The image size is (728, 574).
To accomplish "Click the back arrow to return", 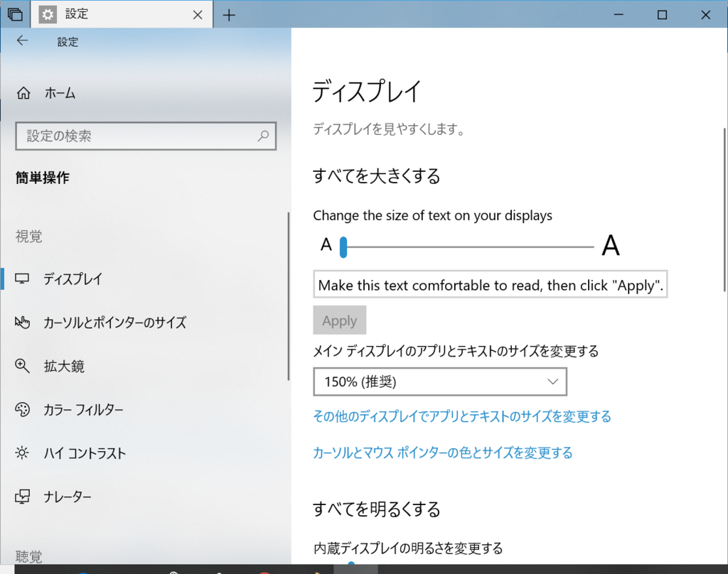I will (x=22, y=41).
